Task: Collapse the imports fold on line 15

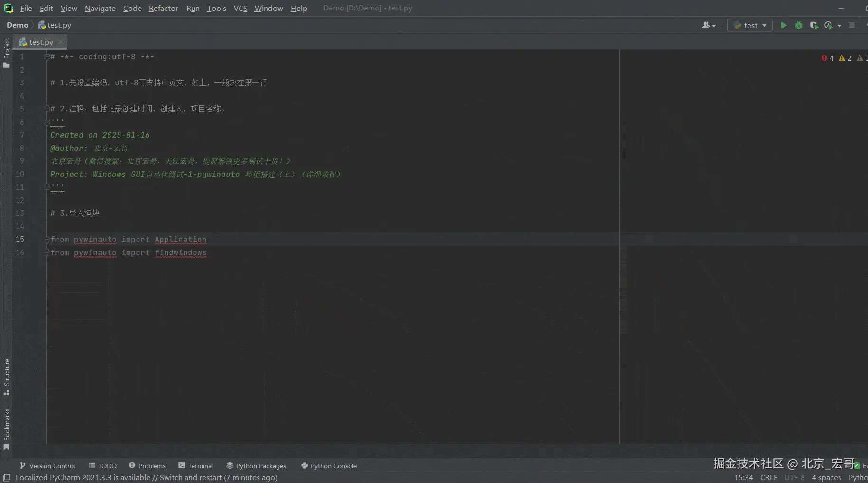Action: click(46, 240)
